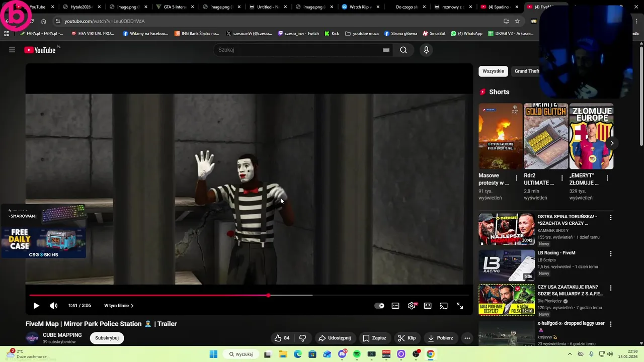Open the Infinite Gold Glitch short

(x=546, y=136)
